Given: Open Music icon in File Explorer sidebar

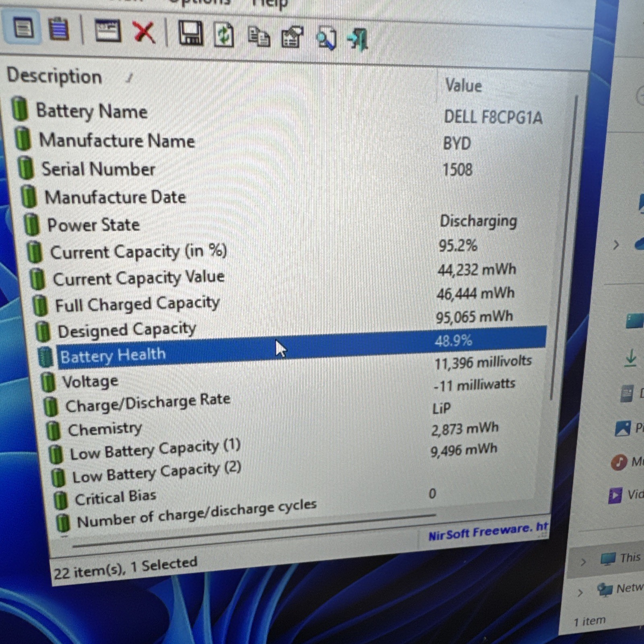Looking at the screenshot, I should pyautogui.click(x=619, y=462).
